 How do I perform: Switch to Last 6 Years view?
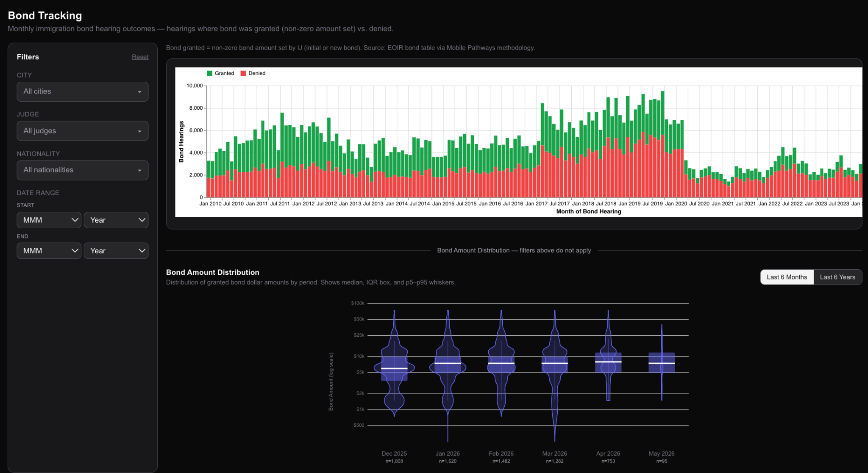pos(837,277)
